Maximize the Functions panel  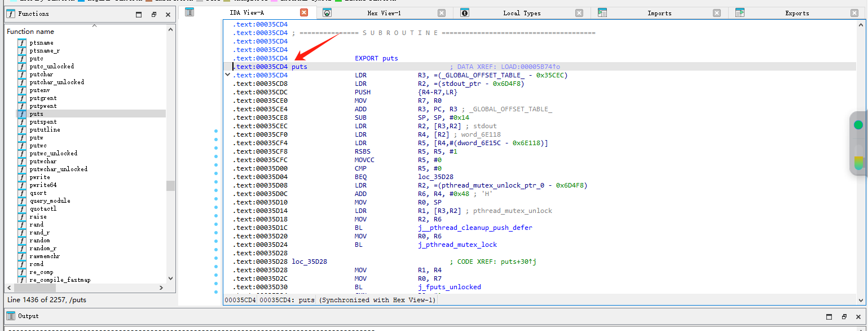pos(139,15)
